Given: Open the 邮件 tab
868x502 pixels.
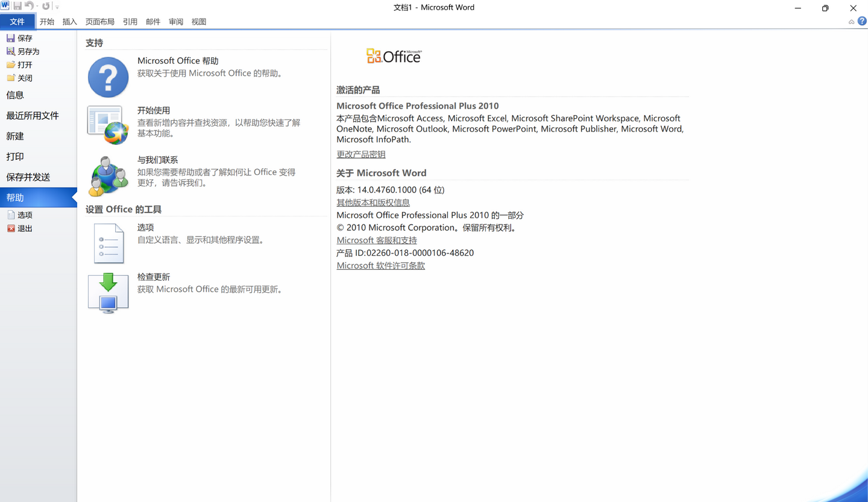Looking at the screenshot, I should [153, 22].
